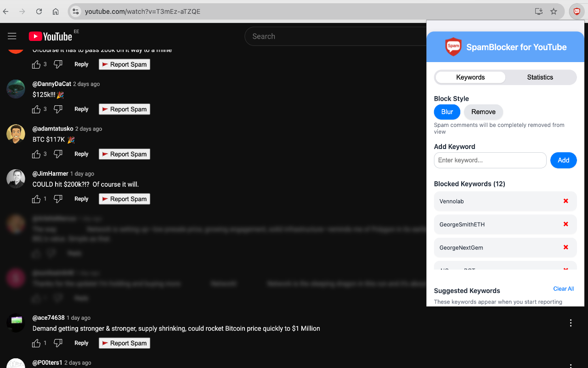This screenshot has width=588, height=368.
Task: Click the YouTube Search box
Action: 335,36
